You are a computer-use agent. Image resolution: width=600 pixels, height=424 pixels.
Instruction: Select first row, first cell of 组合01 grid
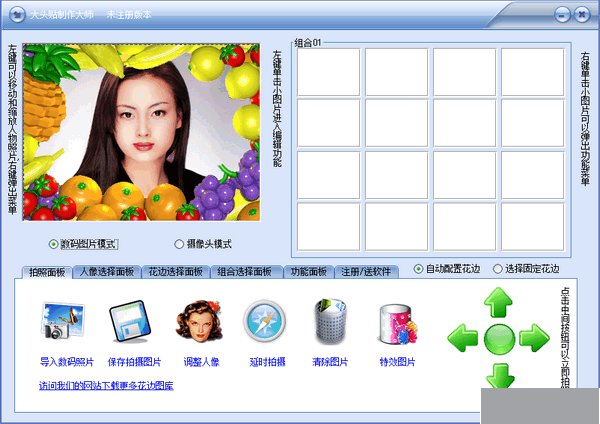coord(328,72)
